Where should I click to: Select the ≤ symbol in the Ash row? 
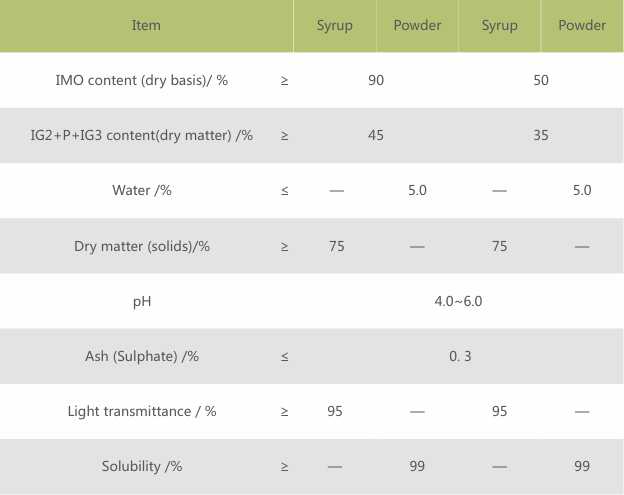click(285, 355)
